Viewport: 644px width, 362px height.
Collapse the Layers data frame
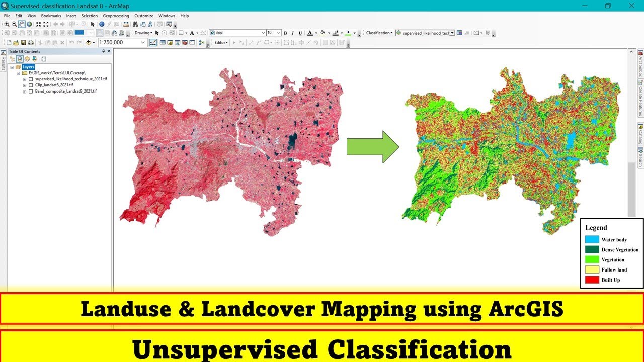[12, 67]
